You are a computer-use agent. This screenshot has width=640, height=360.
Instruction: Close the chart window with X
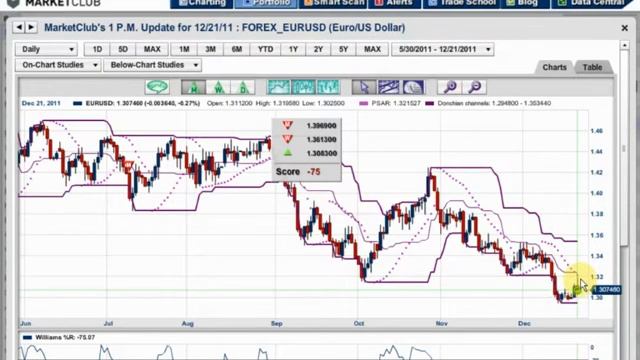[x=624, y=28]
